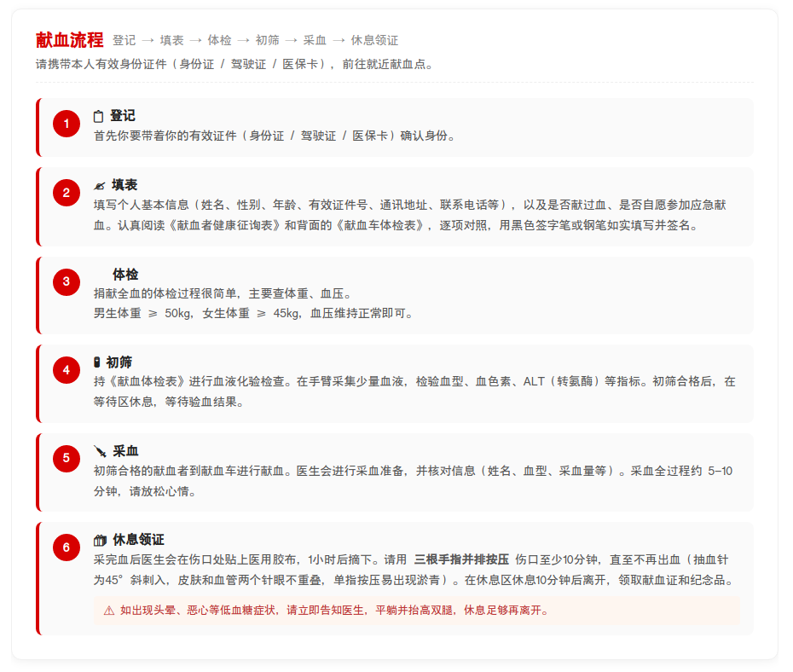Select 体检 in the top flow breadcrumb
Viewport: 793px width, 672px height.
(x=219, y=40)
